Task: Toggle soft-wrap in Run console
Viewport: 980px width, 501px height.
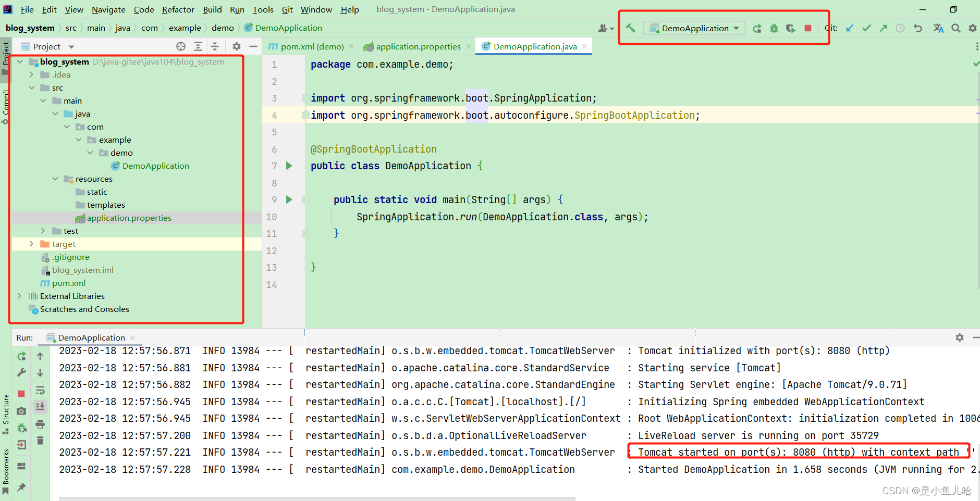Action: click(x=40, y=390)
